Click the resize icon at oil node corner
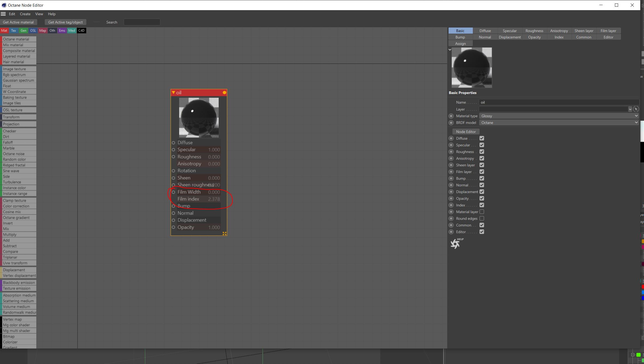 point(224,233)
